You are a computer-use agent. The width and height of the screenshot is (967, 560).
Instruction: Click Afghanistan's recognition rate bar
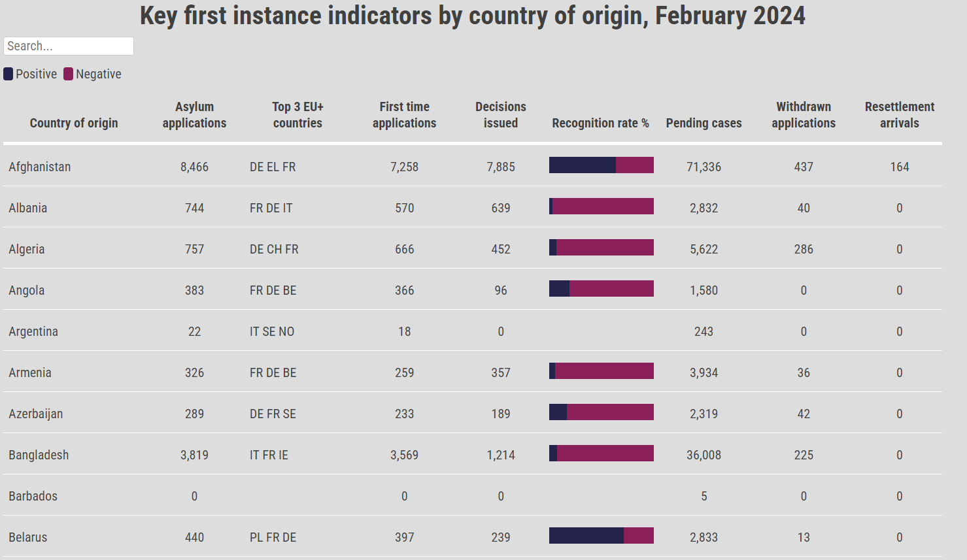point(601,165)
